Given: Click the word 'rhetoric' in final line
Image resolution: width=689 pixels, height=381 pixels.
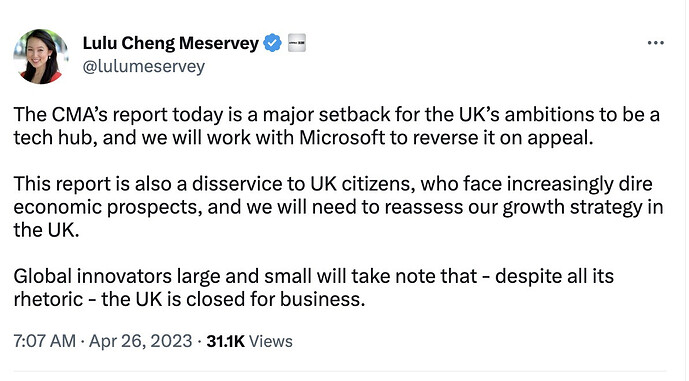Looking at the screenshot, I should (x=48, y=299).
